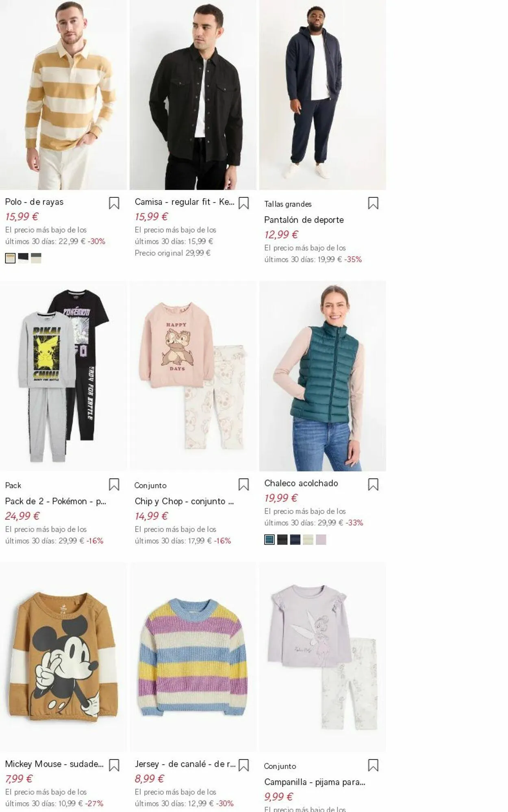Open the Mickey Mouse sweatshirt image
Image resolution: width=508 pixels, height=812 pixels.
tap(63, 657)
